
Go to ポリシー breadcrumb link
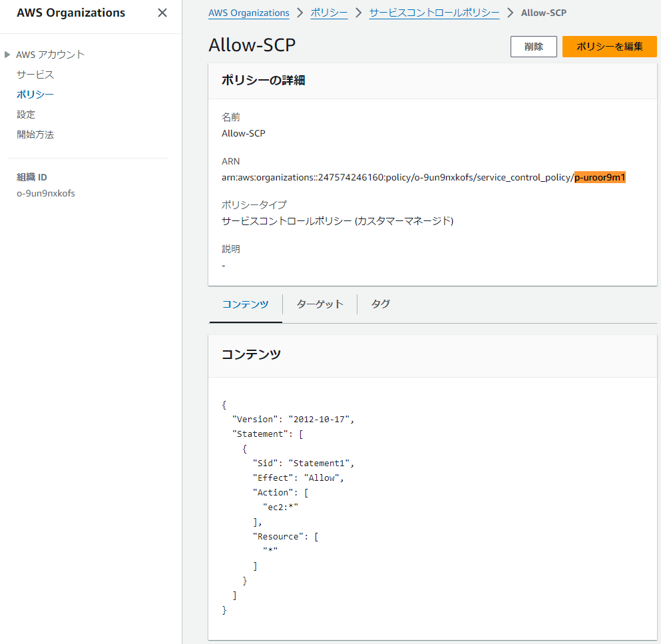(329, 13)
